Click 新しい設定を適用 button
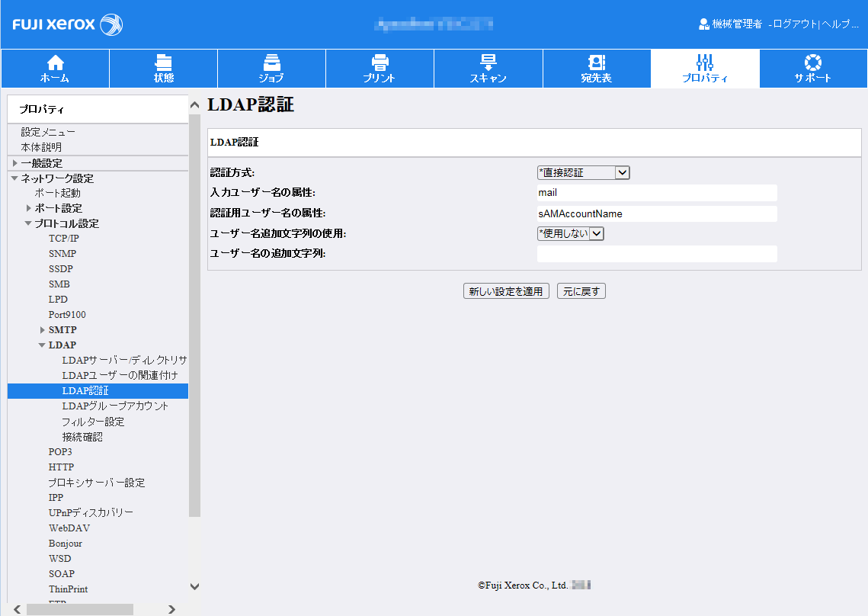The width and height of the screenshot is (868, 616). [506, 291]
